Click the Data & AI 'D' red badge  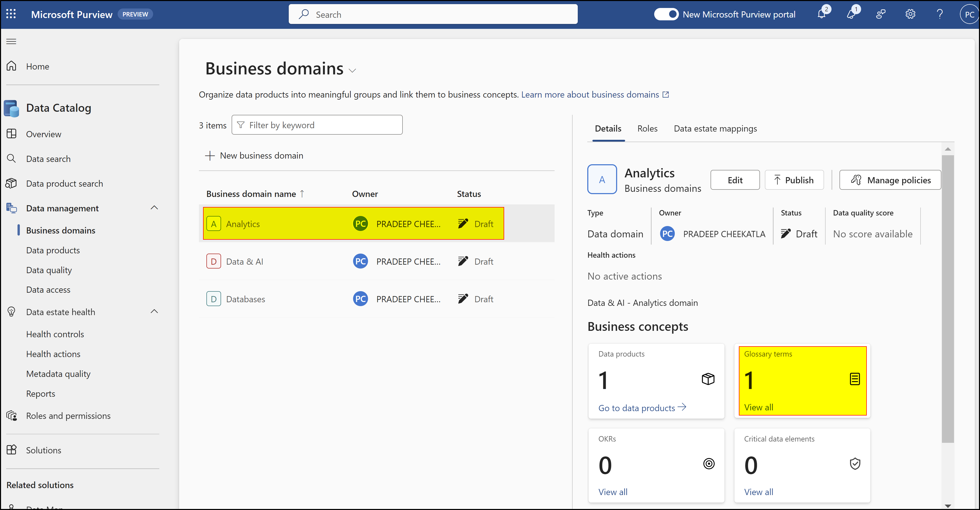point(213,261)
